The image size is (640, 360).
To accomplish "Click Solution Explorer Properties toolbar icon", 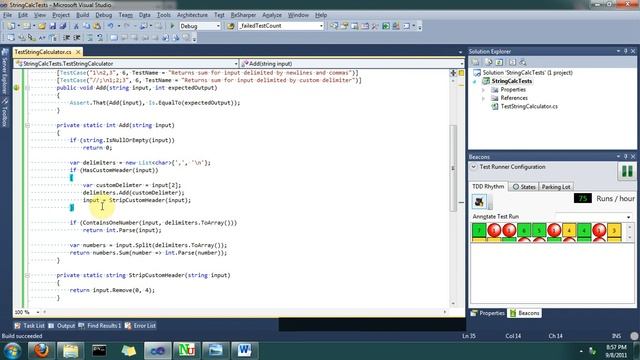I will 476,62.
